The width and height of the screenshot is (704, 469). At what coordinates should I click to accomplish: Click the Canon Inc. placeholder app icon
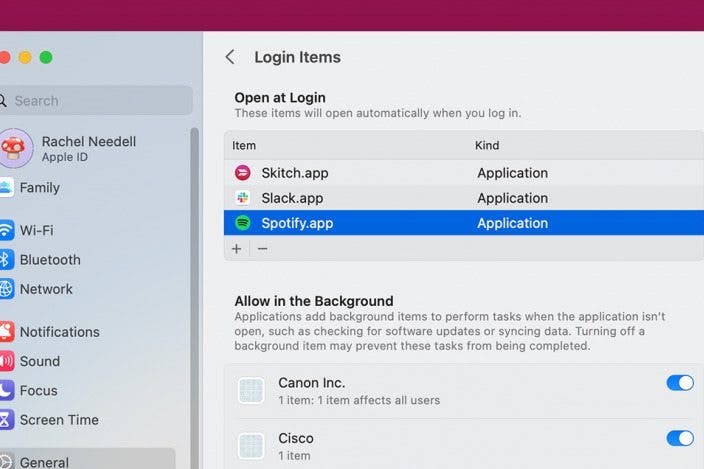click(x=251, y=390)
